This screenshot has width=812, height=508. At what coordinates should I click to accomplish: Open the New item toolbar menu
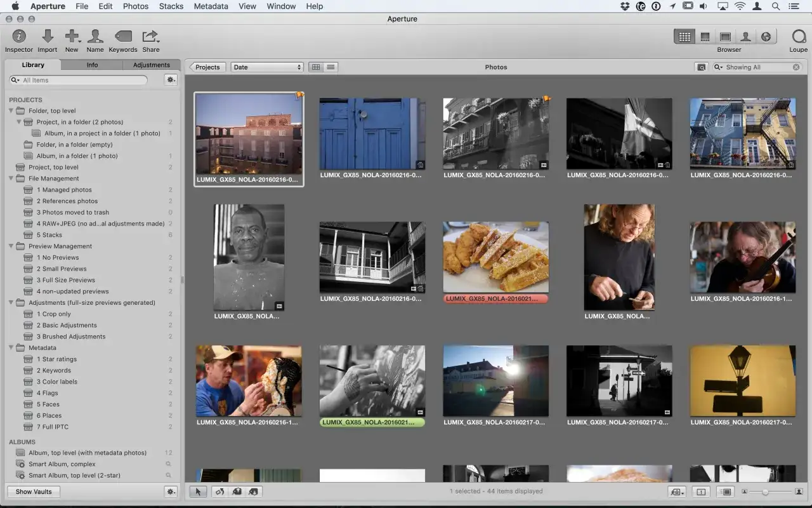[72, 41]
